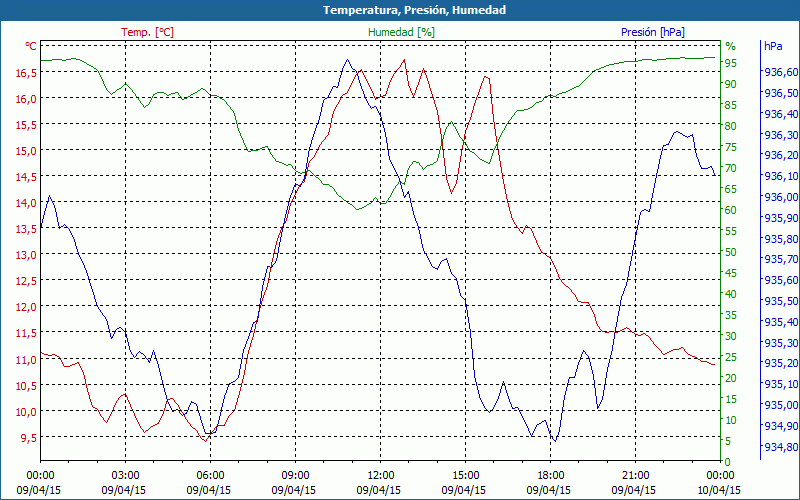Click the 11,0 temperature axis value
Image resolution: width=800 pixels, height=500 pixels.
click(x=26, y=360)
